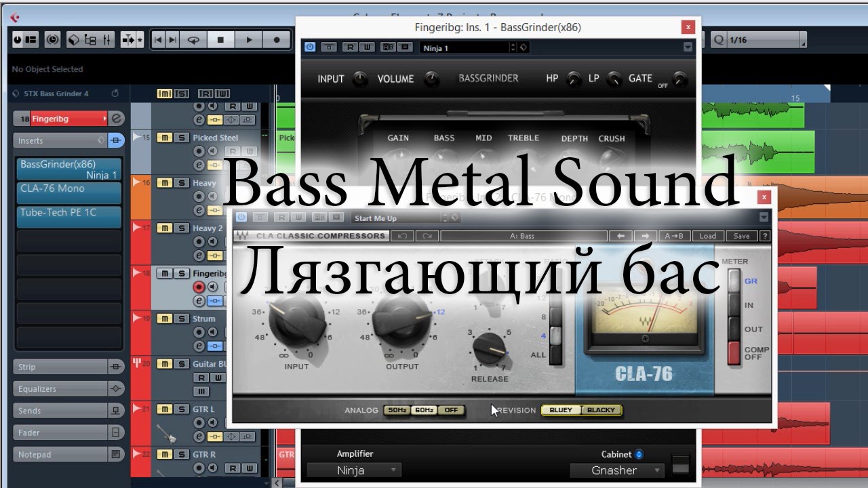Viewport: 868px width, 488px height.
Task: Click the transport Record button
Action: tap(277, 40)
